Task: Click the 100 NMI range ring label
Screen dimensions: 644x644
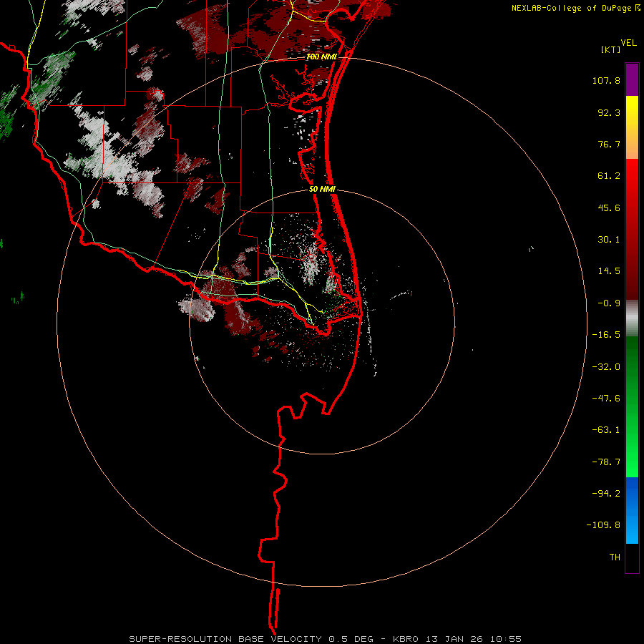Action: [x=321, y=57]
